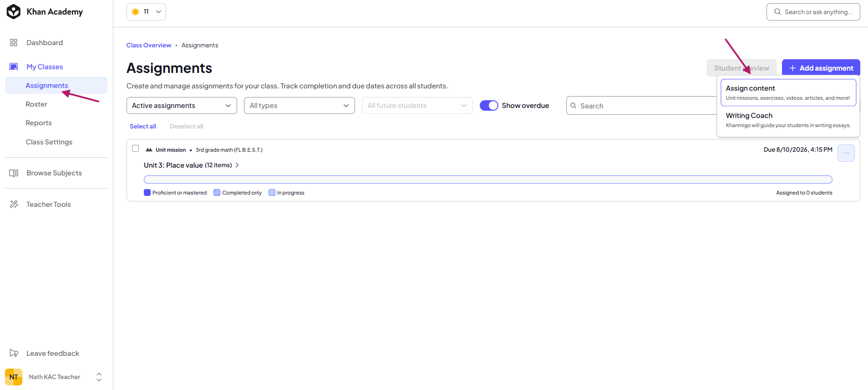Viewport: 868px width, 390px height.
Task: Open the three-dot menu for Place value assignment
Action: 846,153
